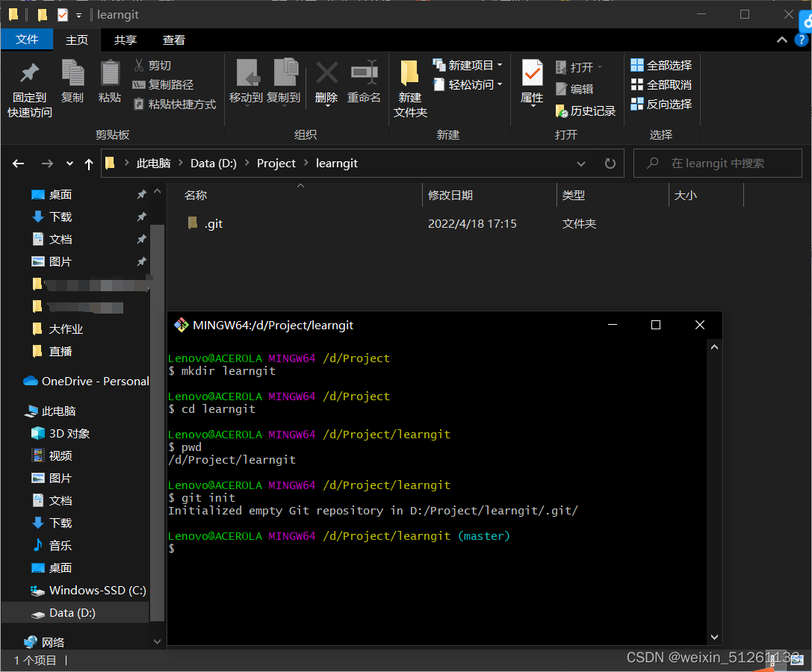Click sidebar scrollbar up arrow

point(158,192)
